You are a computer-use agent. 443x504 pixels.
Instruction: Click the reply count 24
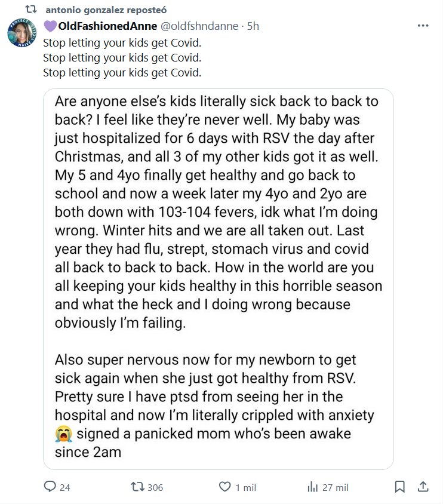(65, 488)
